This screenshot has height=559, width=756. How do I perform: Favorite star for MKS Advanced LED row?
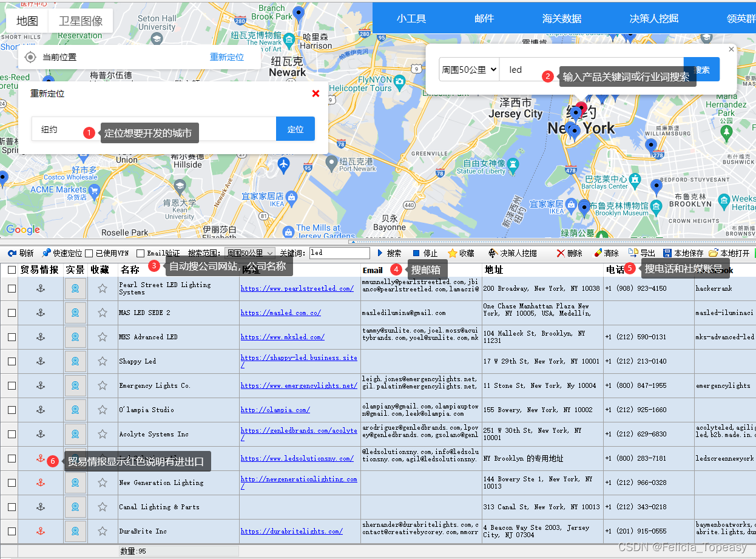click(103, 337)
